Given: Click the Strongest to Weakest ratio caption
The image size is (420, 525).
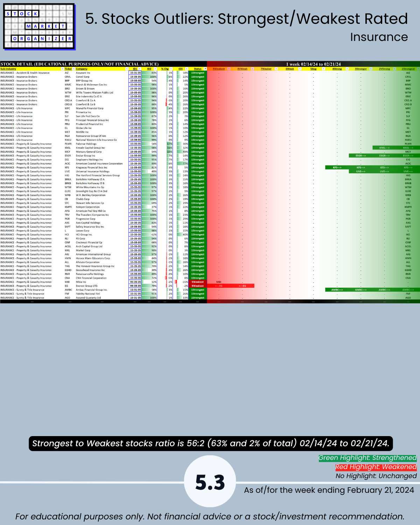Looking at the screenshot, I should click(211, 443).
